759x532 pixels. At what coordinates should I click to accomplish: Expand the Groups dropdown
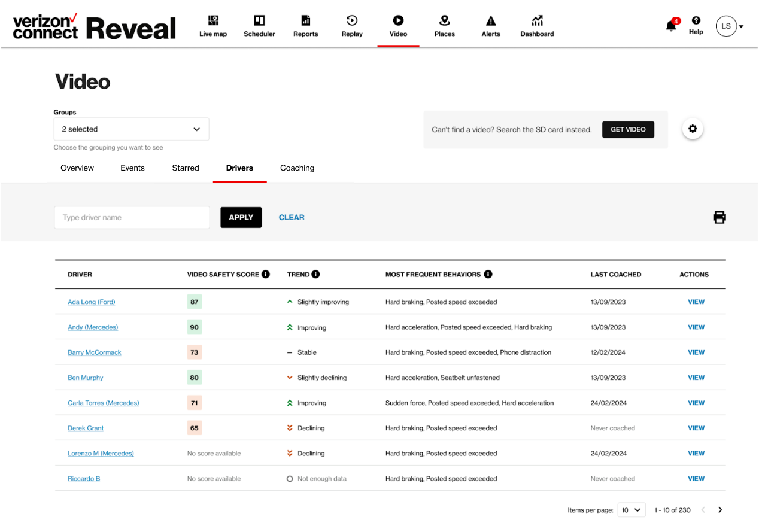131,129
